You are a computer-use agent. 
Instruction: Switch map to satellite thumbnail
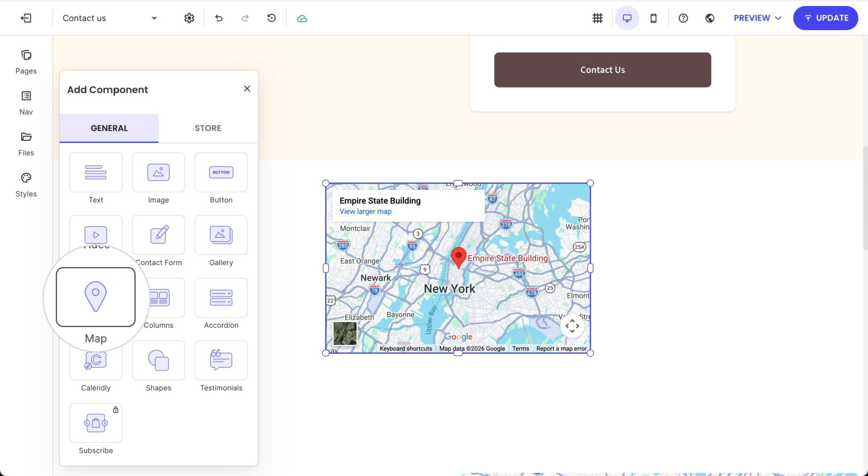(345, 334)
